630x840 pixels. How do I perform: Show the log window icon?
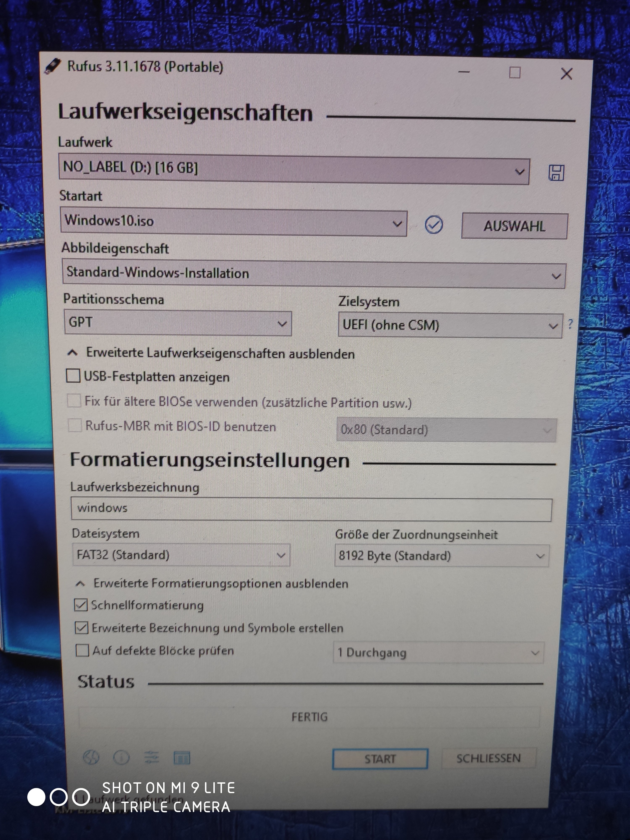(x=181, y=758)
